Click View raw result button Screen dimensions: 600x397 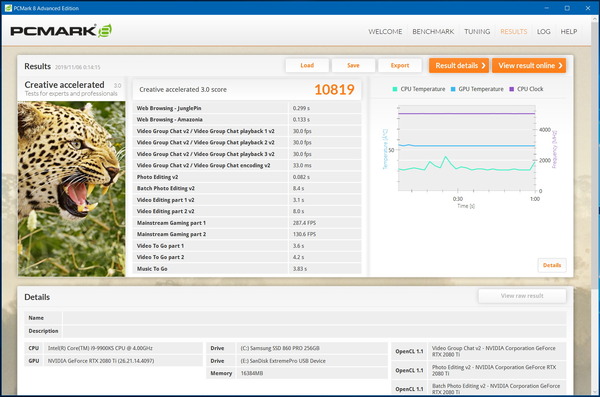coord(522,296)
